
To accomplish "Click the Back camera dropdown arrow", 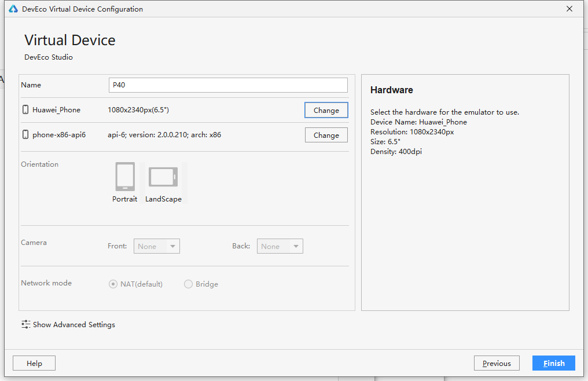I will click(x=296, y=246).
